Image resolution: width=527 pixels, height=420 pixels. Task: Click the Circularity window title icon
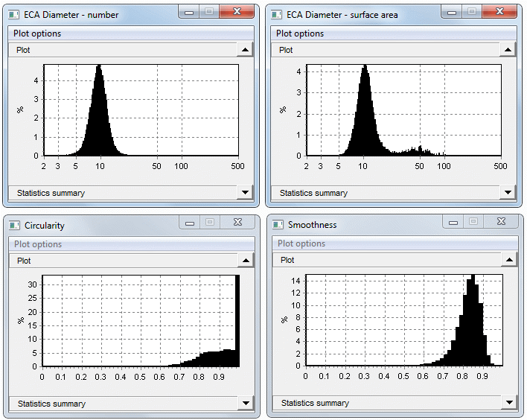pyautogui.click(x=14, y=225)
